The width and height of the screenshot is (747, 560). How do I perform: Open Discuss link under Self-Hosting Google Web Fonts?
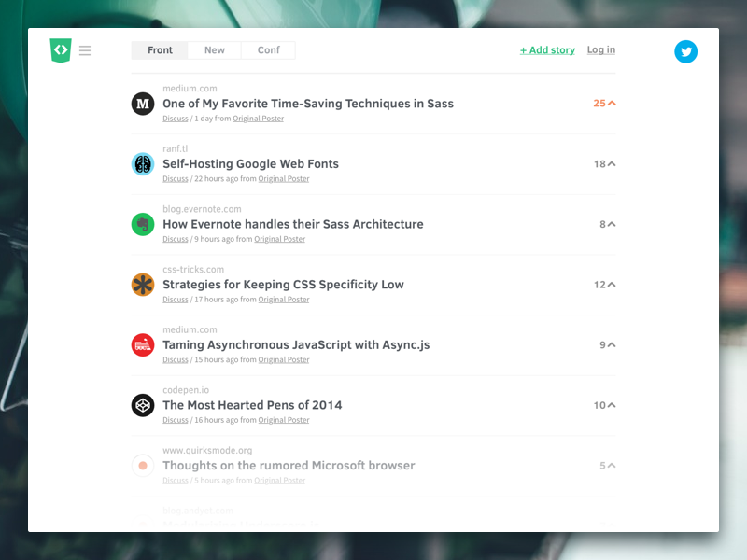tap(176, 179)
